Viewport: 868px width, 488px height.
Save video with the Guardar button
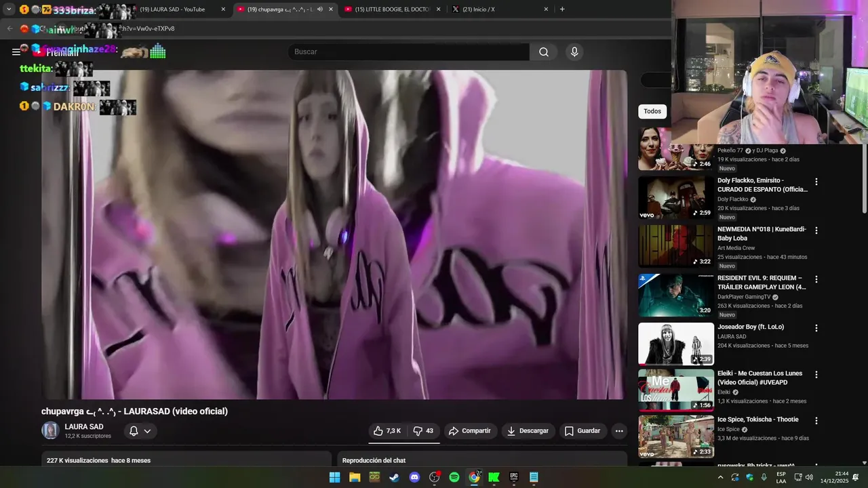583,431
